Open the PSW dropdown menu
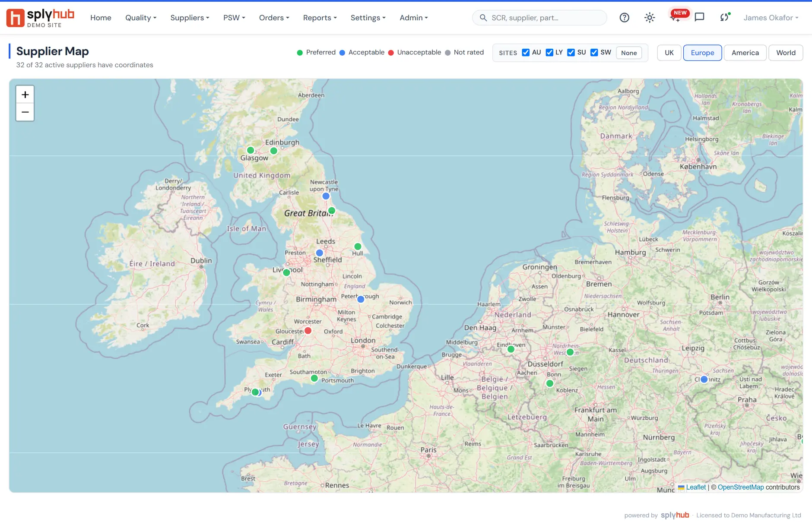Viewport: 812px width, 522px height. tap(234, 18)
